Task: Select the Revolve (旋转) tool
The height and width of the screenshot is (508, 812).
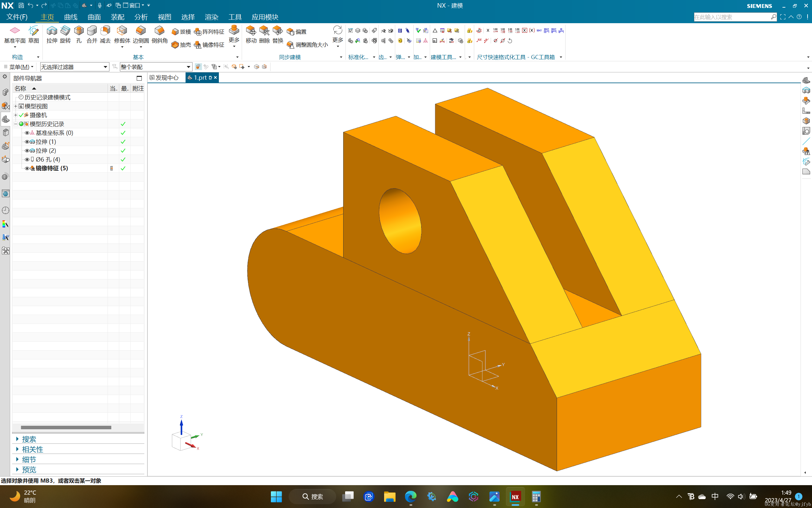Action: point(65,35)
